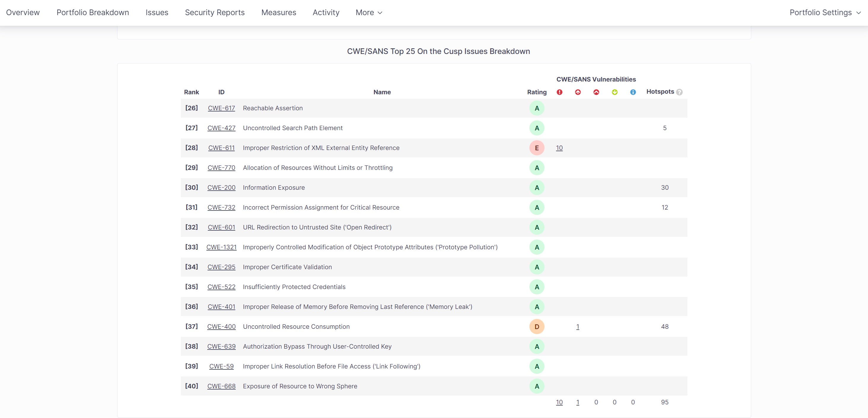The image size is (868, 418).
Task: Open the Security Reports tab
Action: pyautogui.click(x=215, y=12)
